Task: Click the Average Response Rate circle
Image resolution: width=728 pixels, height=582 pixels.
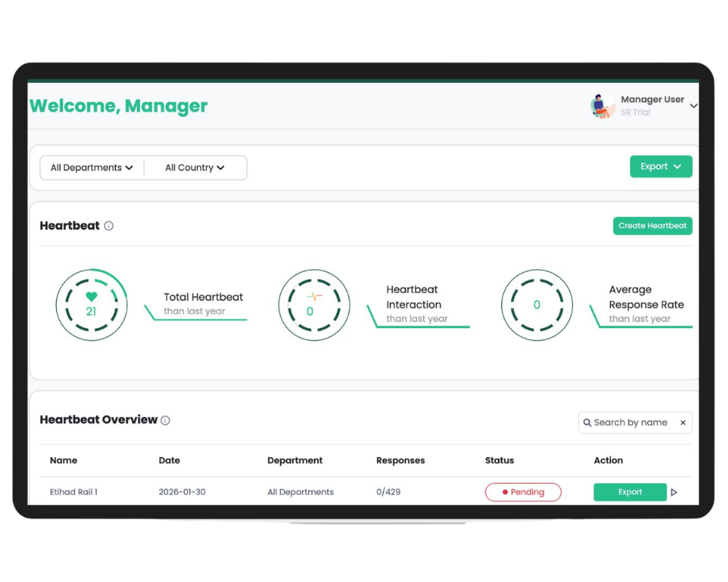Action: (x=537, y=305)
